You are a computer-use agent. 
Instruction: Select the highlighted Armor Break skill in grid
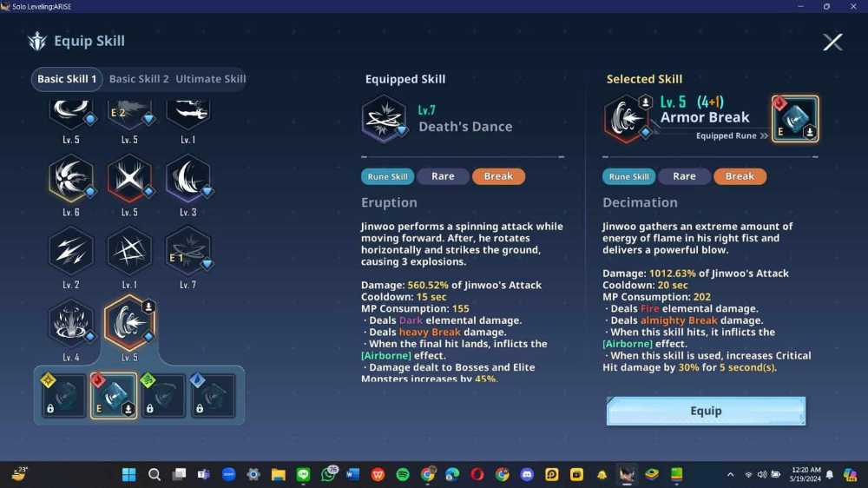(x=129, y=324)
